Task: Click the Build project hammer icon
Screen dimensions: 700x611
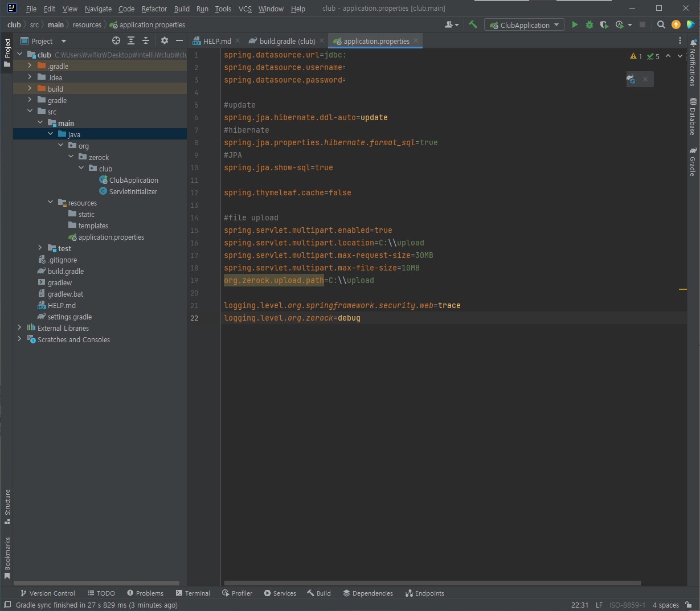Action: tap(473, 24)
